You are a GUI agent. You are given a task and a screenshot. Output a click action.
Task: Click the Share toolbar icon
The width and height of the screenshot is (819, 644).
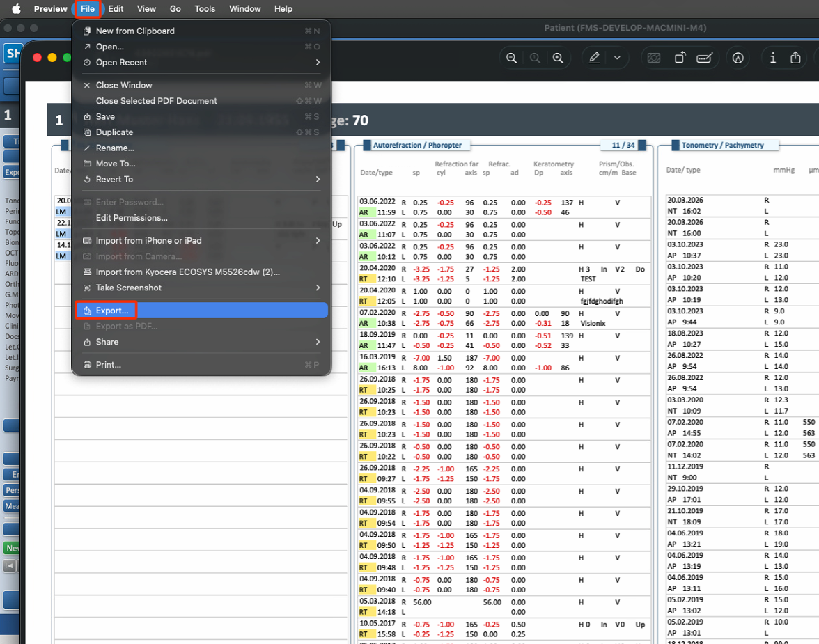tap(795, 58)
